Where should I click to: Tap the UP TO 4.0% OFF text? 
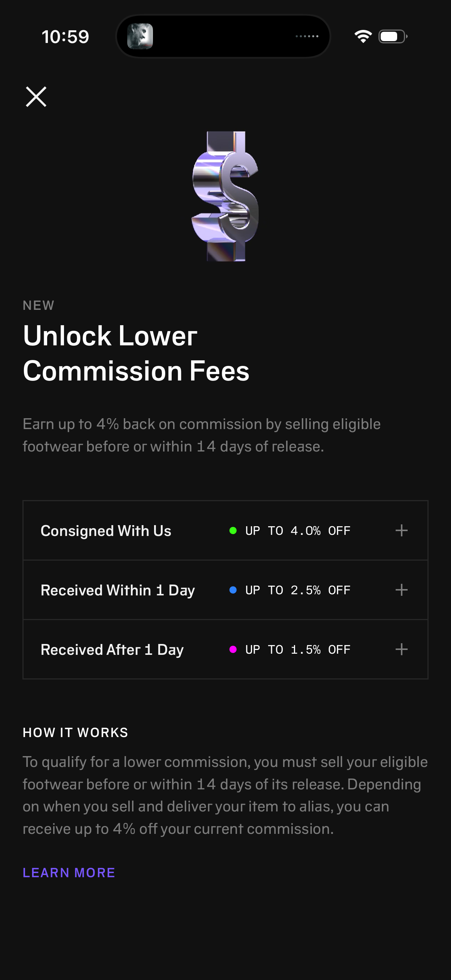click(298, 530)
